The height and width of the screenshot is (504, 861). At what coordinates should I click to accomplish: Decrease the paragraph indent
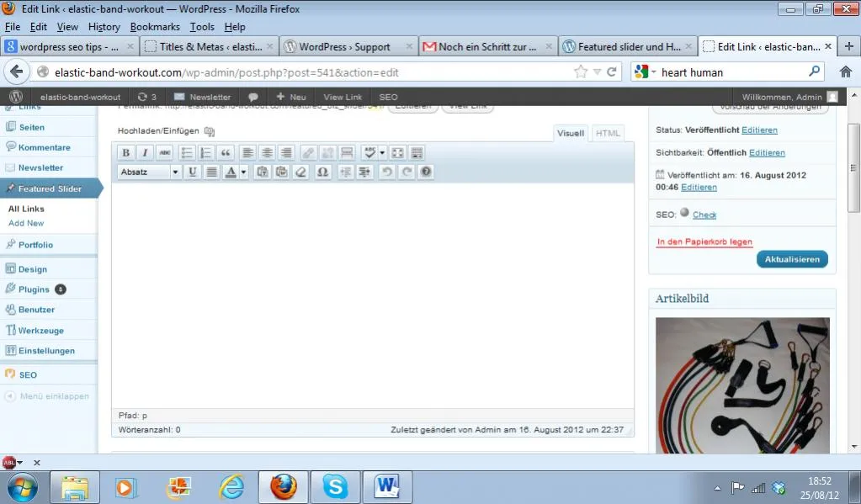click(x=345, y=172)
